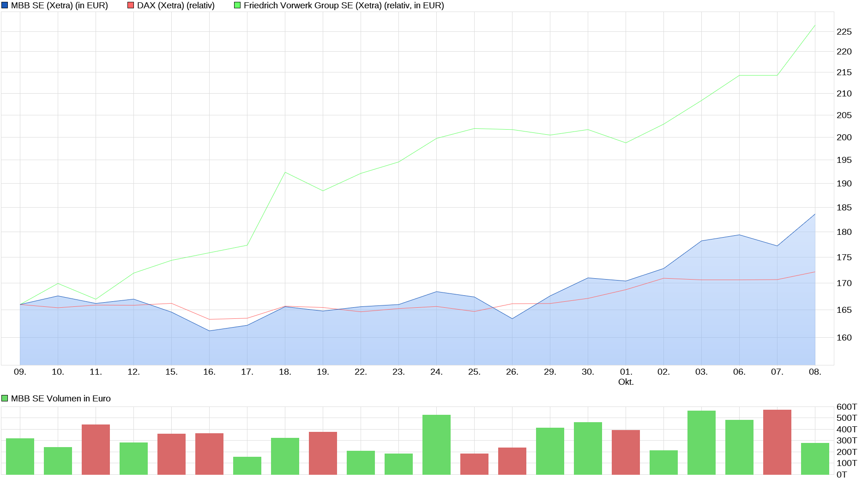This screenshot has width=868, height=484.
Task: Click the green Friedrich Vorwerk legend swatch
Action: [x=237, y=6]
